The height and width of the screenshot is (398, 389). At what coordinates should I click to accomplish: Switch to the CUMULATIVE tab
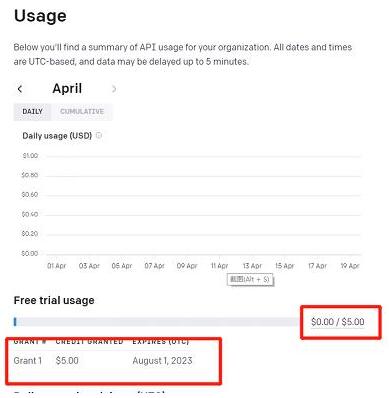tap(82, 112)
